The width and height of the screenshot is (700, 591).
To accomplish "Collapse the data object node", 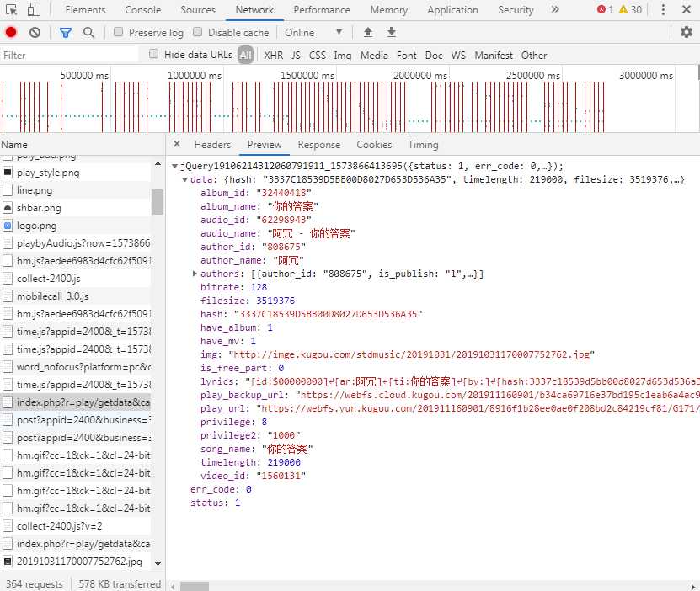I will coord(185,179).
